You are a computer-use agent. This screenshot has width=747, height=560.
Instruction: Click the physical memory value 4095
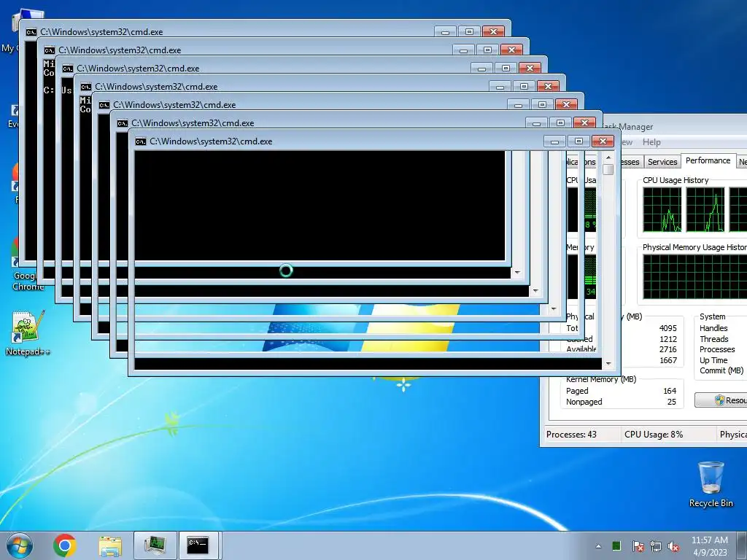click(x=668, y=328)
